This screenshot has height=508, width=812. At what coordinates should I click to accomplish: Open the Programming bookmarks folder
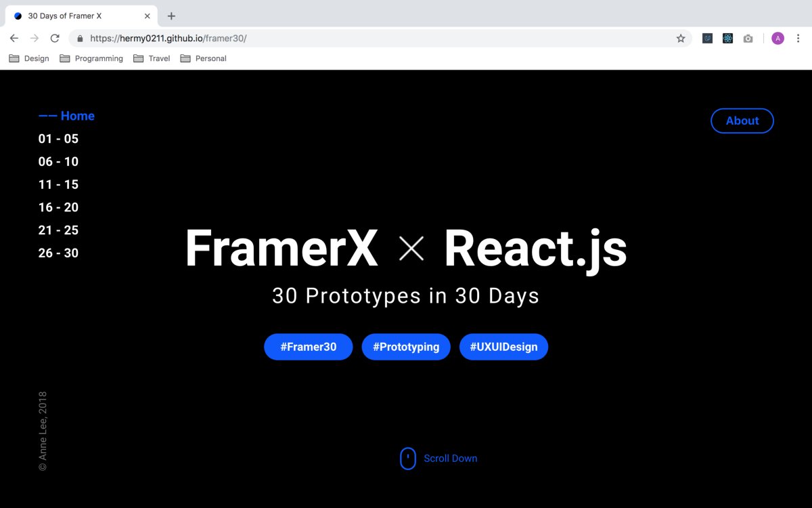tap(91, 58)
